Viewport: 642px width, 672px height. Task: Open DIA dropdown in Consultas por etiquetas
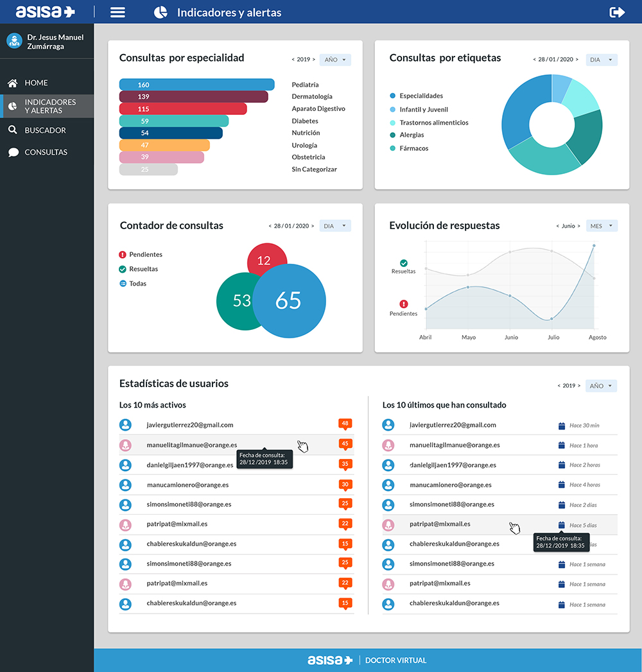tap(602, 60)
